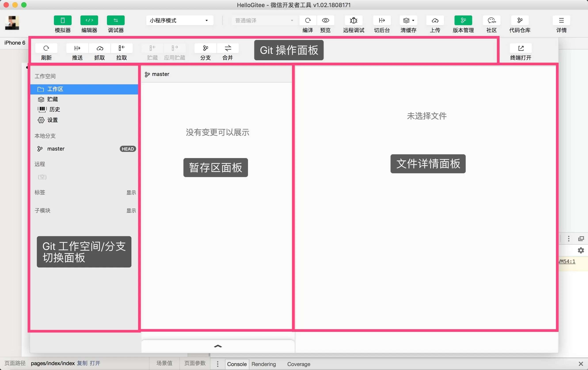Click the 合并 (merge) icon
The width and height of the screenshot is (588, 370).
click(x=228, y=48)
